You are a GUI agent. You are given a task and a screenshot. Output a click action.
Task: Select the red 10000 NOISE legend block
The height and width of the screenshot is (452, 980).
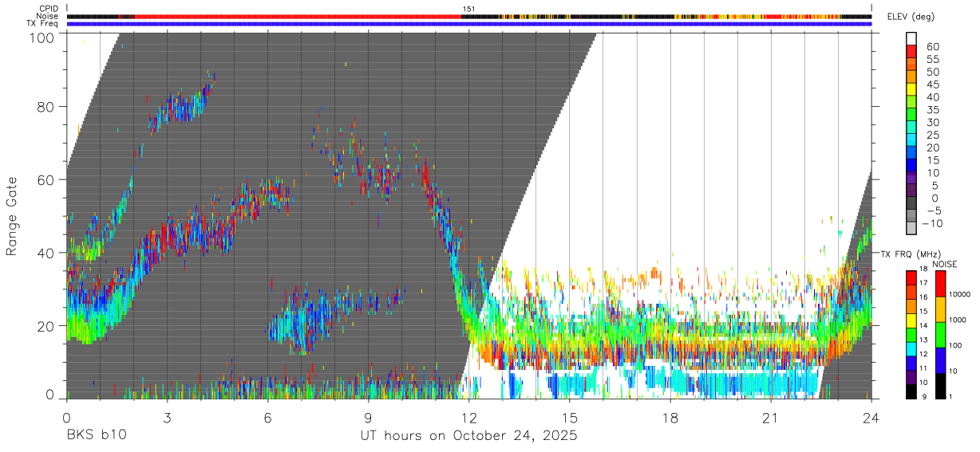pos(939,285)
